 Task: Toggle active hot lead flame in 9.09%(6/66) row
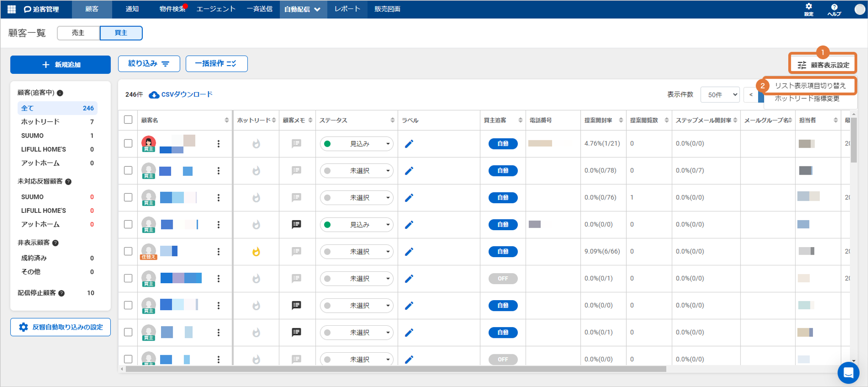click(256, 251)
